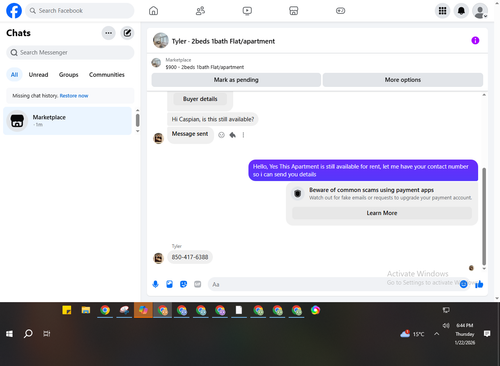This screenshot has width=500, height=366.
Task: Attach a file using the photo icon
Action: [169, 284]
